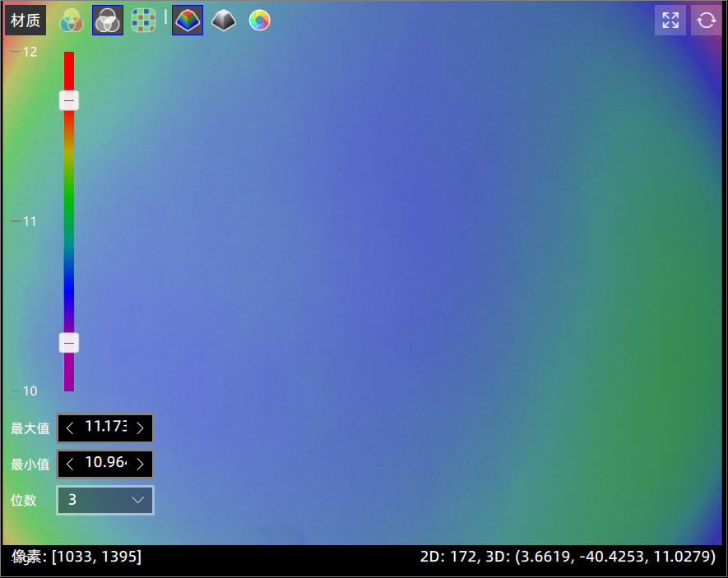Toggle the rainbow height-map pyramid view
This screenshot has width=728, height=578.
point(188,20)
